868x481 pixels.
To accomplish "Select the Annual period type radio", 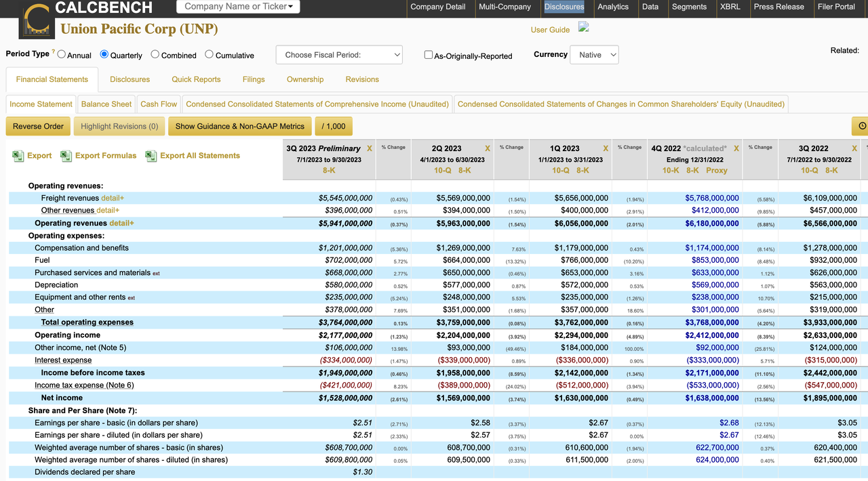I will 62,55.
